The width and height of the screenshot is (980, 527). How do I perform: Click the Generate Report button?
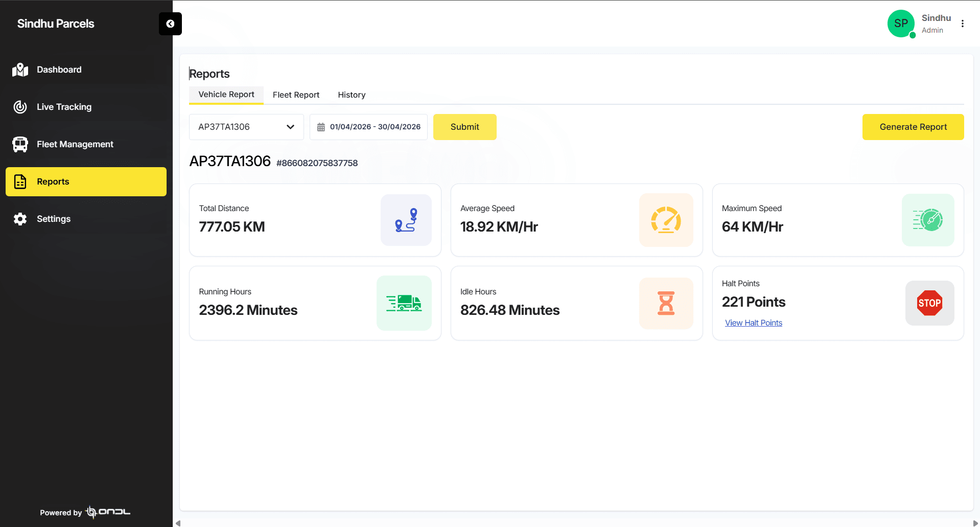click(x=913, y=127)
